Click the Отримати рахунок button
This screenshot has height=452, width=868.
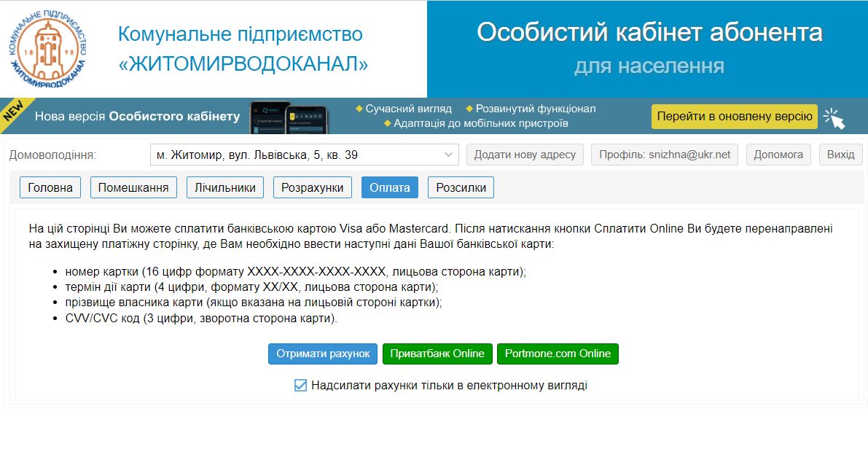(323, 354)
